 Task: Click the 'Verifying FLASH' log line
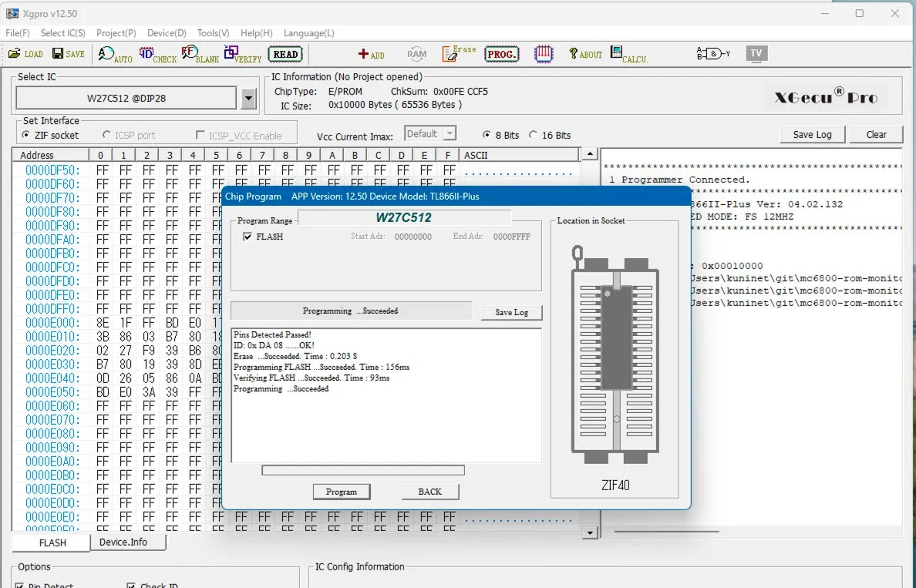pos(312,378)
